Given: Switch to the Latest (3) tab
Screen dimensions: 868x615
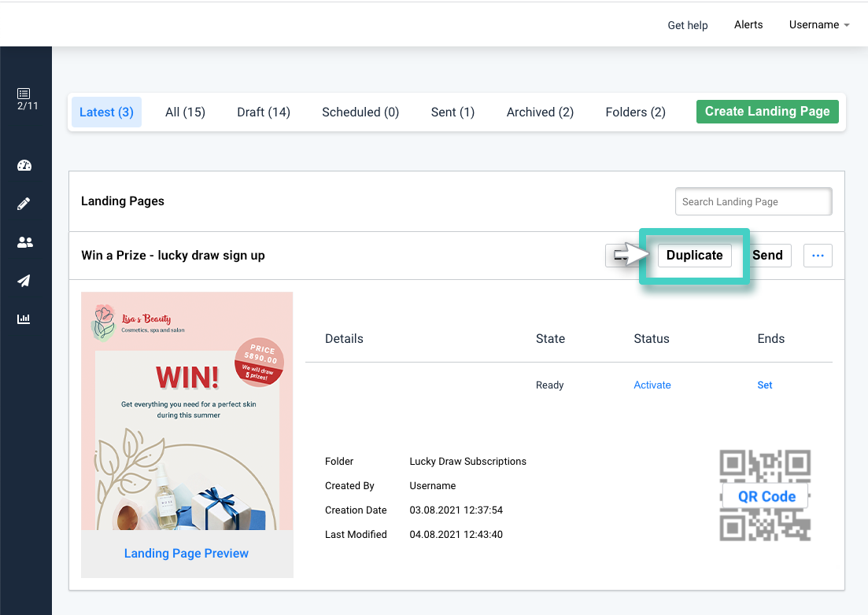Looking at the screenshot, I should tap(106, 112).
